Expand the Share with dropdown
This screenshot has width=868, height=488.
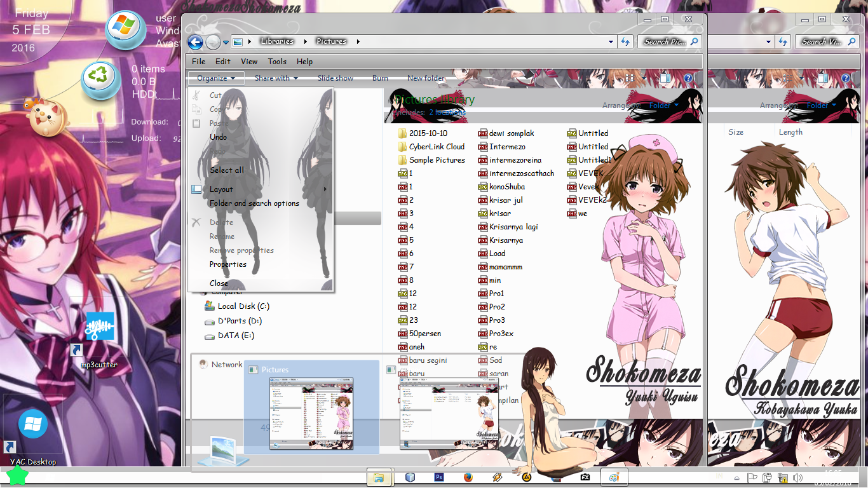[x=276, y=78]
